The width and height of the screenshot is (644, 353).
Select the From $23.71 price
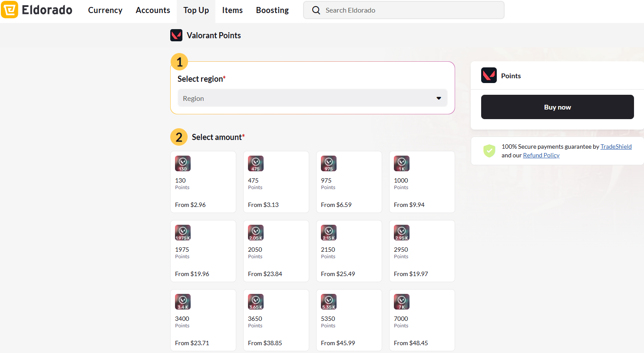[x=192, y=343]
